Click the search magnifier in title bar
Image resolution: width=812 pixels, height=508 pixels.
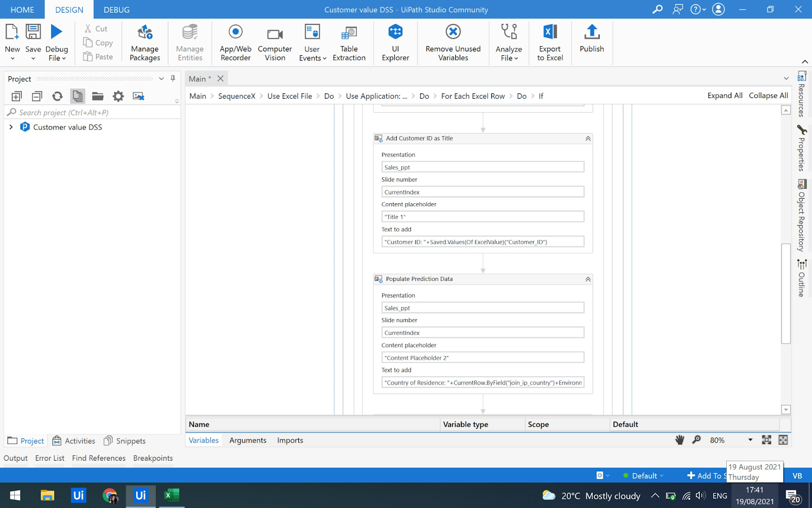coord(658,9)
